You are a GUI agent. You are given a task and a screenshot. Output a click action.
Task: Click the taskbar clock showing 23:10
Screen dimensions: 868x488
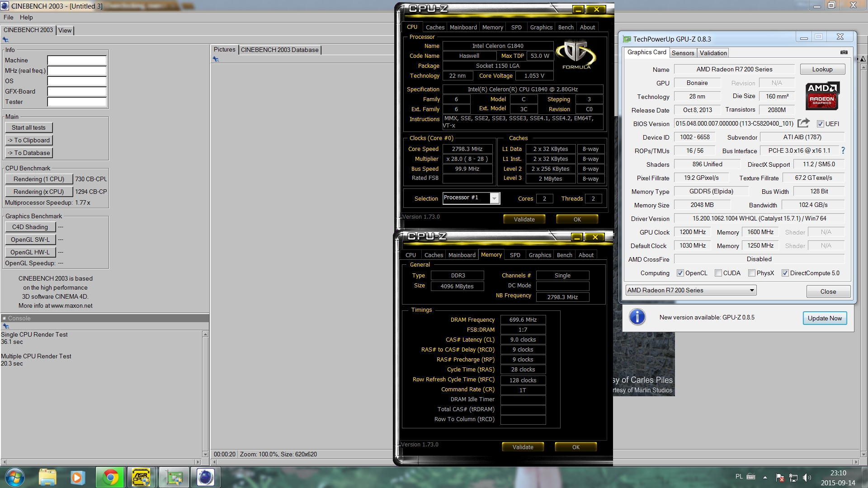[x=838, y=473]
